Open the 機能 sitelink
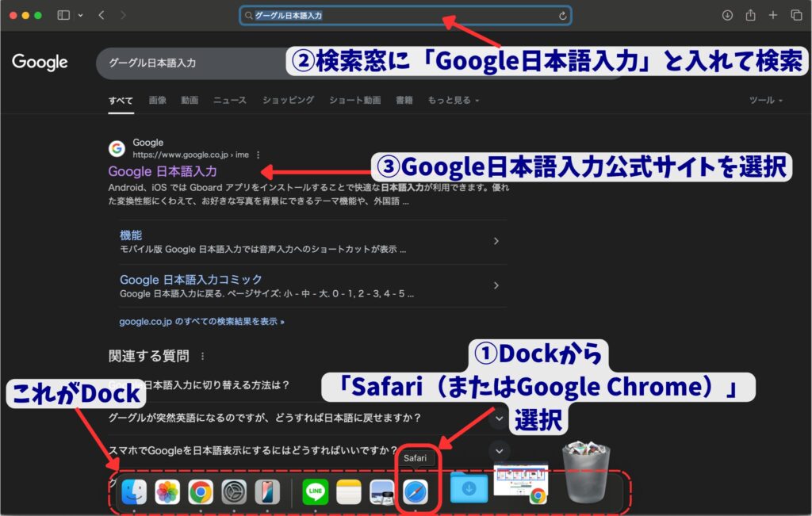The height and width of the screenshot is (516, 812). pos(131,235)
